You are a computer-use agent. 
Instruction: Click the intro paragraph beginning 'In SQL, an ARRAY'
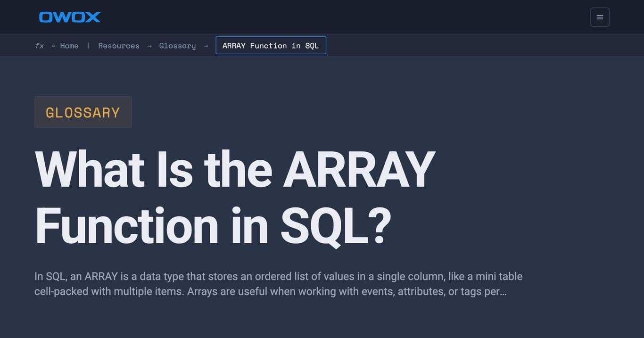click(279, 284)
